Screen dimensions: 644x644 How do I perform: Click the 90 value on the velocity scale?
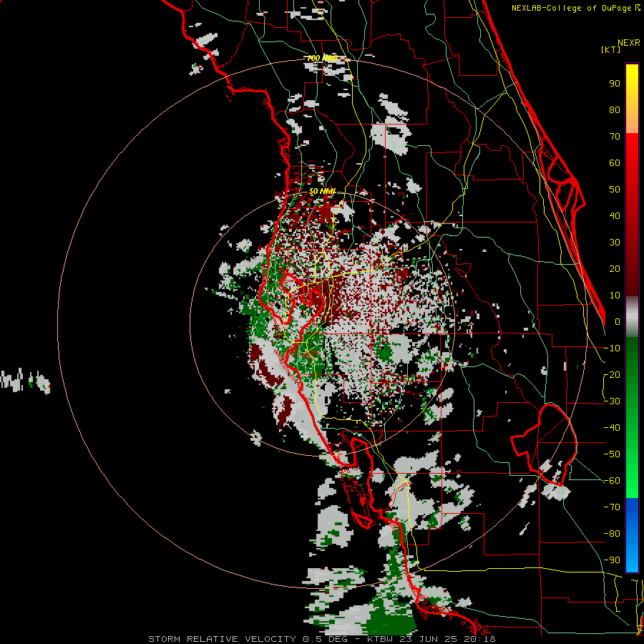(615, 84)
